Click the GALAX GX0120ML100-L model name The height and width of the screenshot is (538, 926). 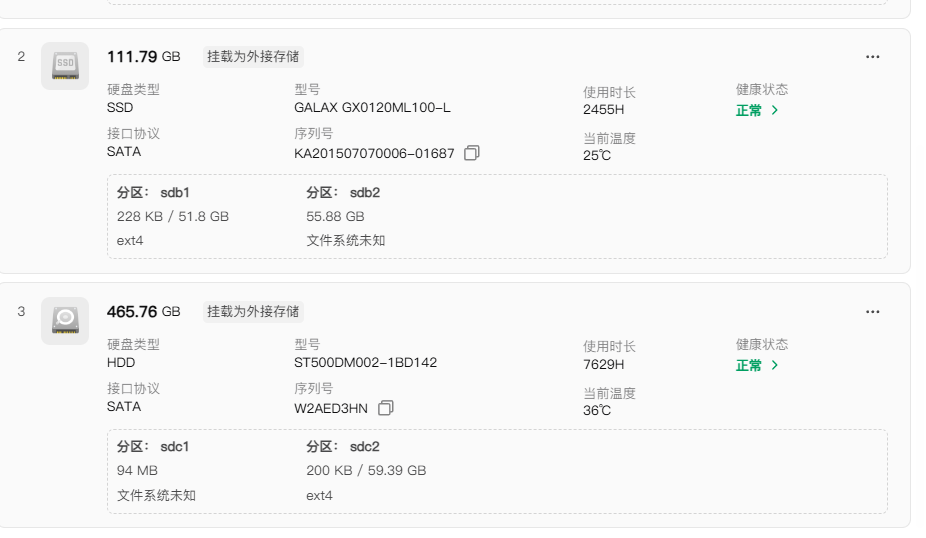click(x=372, y=108)
